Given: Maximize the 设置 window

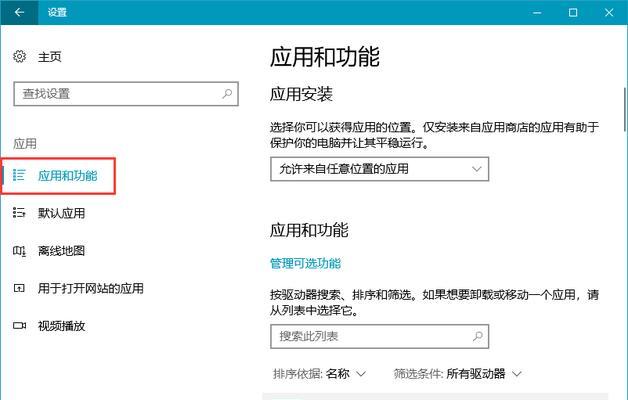Looking at the screenshot, I should [573, 13].
